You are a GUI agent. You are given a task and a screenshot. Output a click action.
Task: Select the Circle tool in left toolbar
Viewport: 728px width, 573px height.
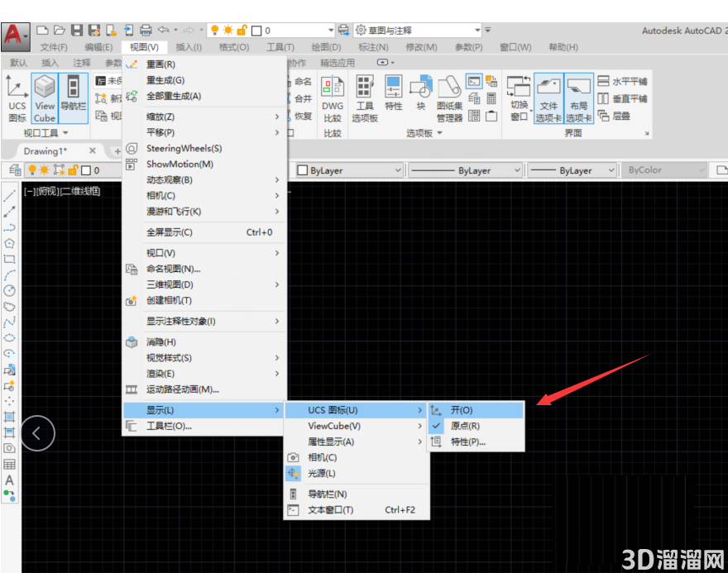(9, 290)
